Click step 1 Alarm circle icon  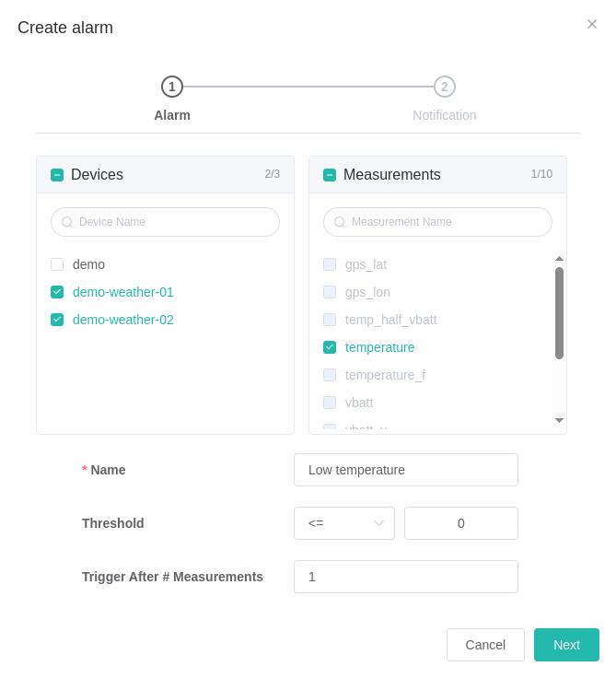pyautogui.click(x=172, y=87)
